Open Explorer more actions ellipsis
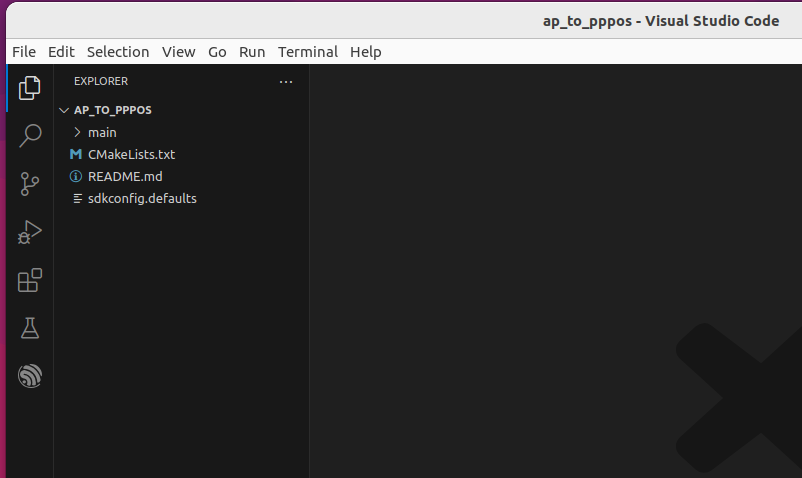The image size is (802, 478). pos(286,82)
